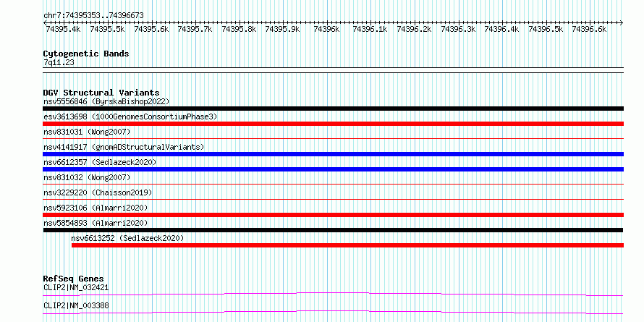
Task: Click the 74396.2k ruler tick label
Action: [x=414, y=29]
